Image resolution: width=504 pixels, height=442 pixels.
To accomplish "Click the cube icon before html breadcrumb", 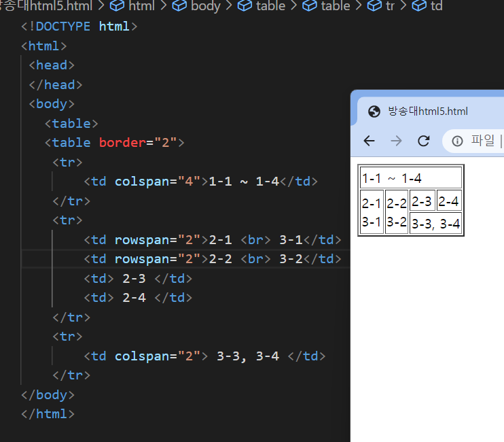I will (x=117, y=6).
